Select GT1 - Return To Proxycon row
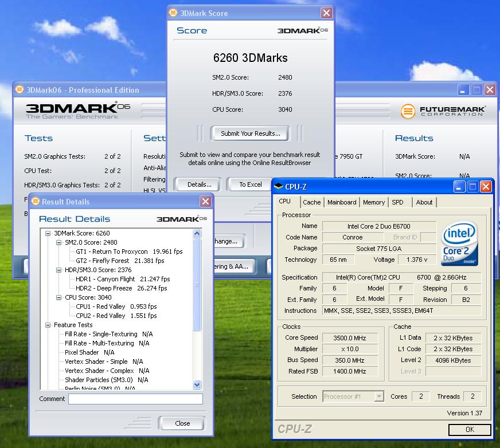Screen dimensions: 500x448 [x=129, y=251]
